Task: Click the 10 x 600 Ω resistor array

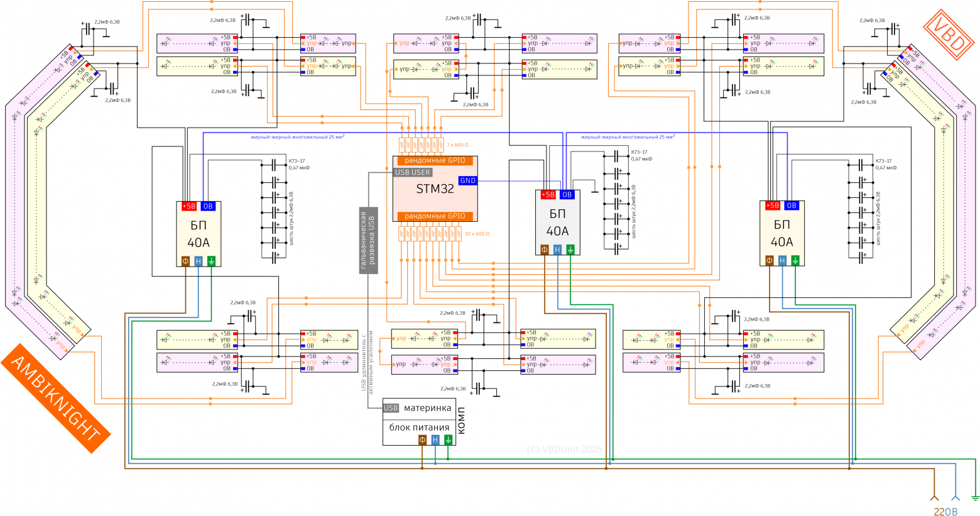Action: coord(430,234)
